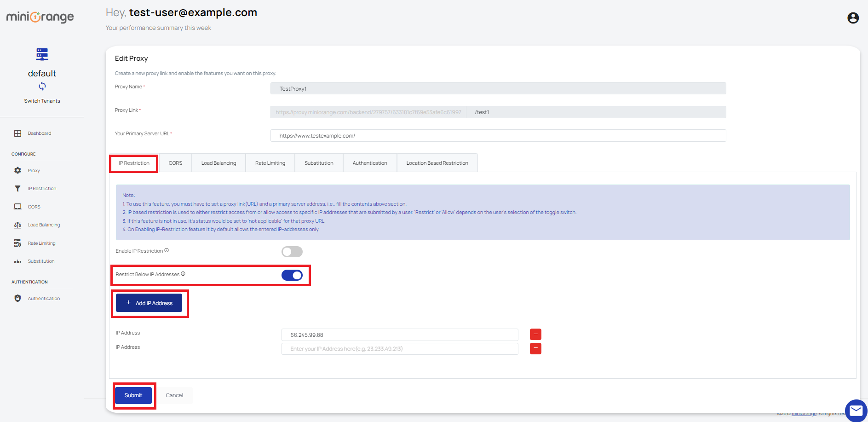Image resolution: width=868 pixels, height=422 pixels.
Task: Remove the 66.245.99.88 IP address row
Action: (535, 335)
